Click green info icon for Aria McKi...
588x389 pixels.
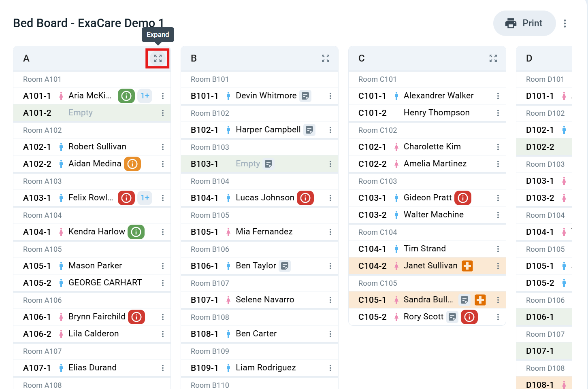tap(126, 96)
